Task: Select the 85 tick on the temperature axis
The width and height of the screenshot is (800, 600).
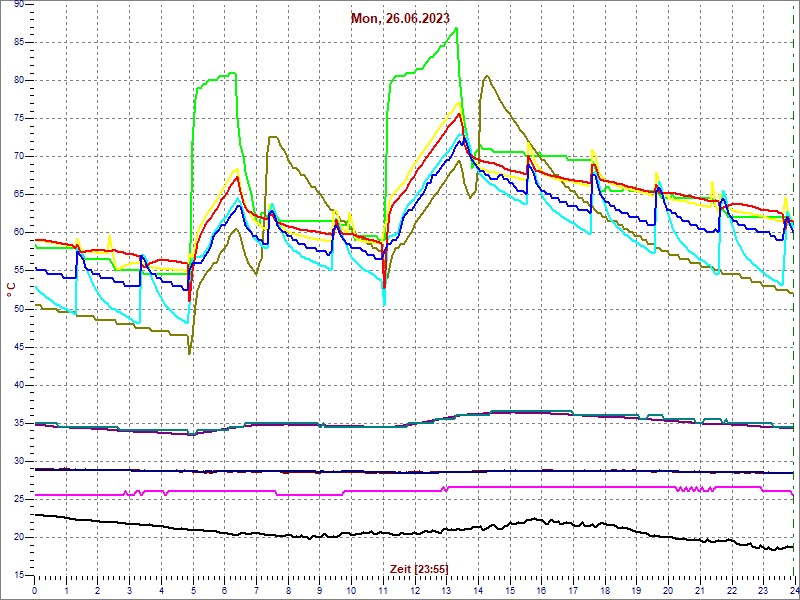Action: coord(19,42)
